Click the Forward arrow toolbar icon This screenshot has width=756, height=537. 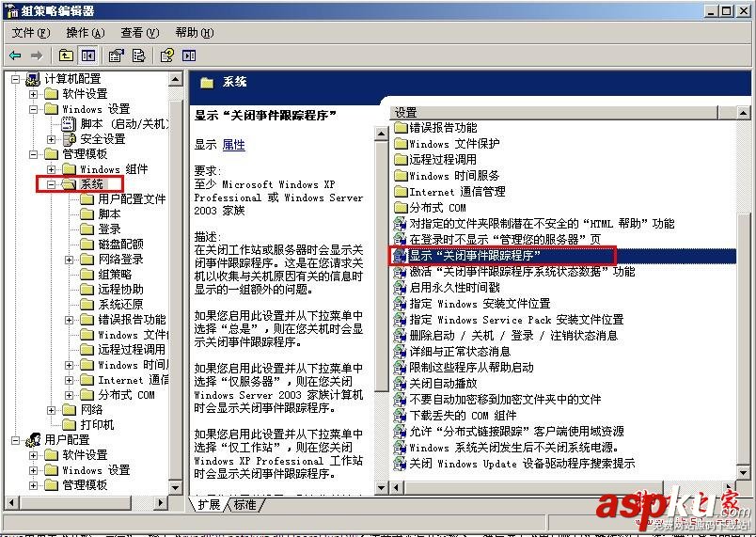click(x=37, y=55)
